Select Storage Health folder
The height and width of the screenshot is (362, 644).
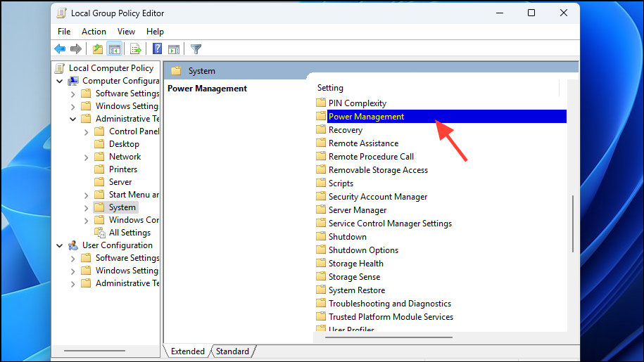point(355,263)
